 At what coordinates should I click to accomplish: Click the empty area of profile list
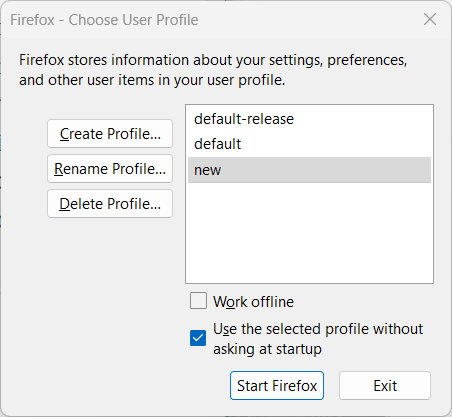click(x=309, y=233)
